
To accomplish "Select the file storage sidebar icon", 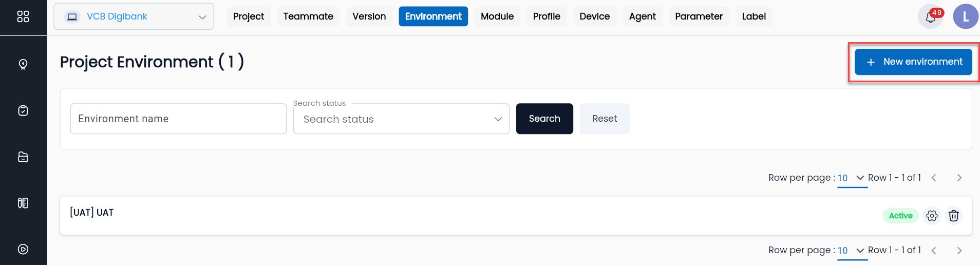I will 23,157.
